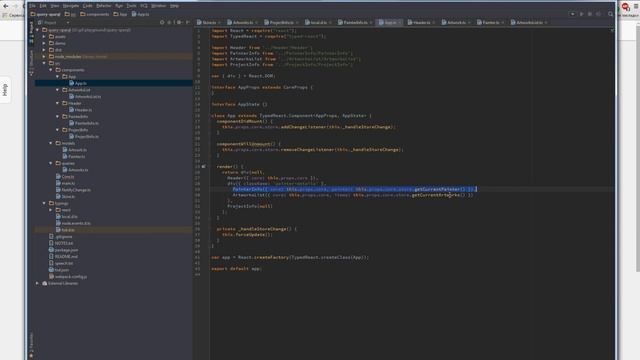Click the collapse all icon in Project panel
The image size is (640, 360).
170,22
